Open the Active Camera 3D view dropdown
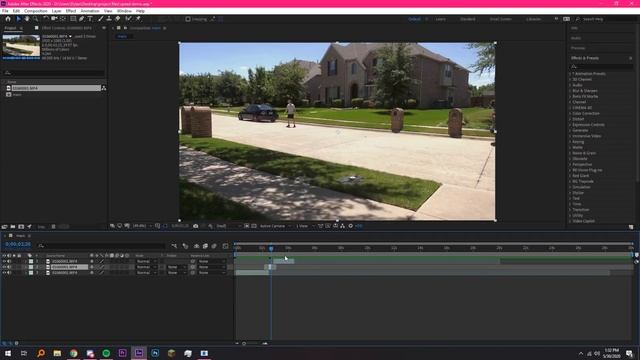Image resolution: width=640 pixels, height=360 pixels. point(276,226)
